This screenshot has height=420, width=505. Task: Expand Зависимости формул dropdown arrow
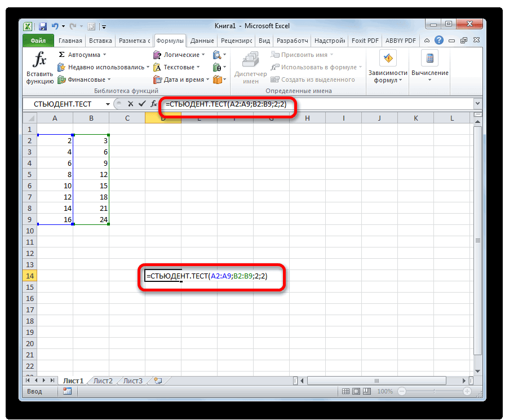click(400, 80)
